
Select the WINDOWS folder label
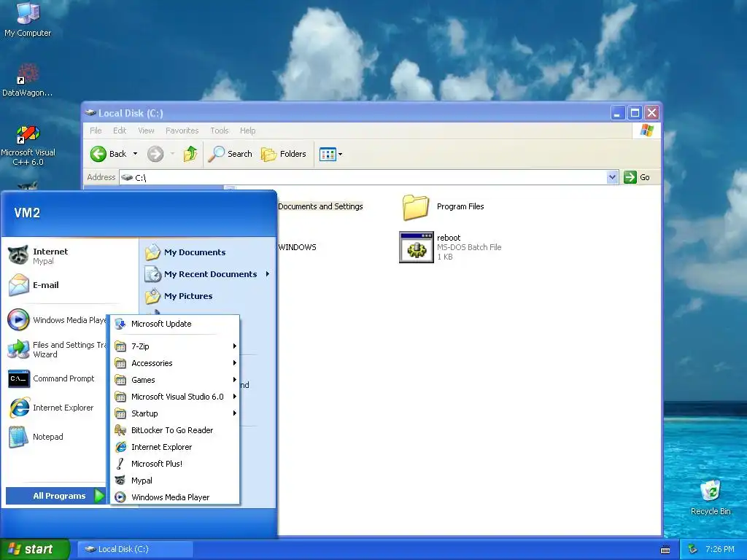click(298, 247)
